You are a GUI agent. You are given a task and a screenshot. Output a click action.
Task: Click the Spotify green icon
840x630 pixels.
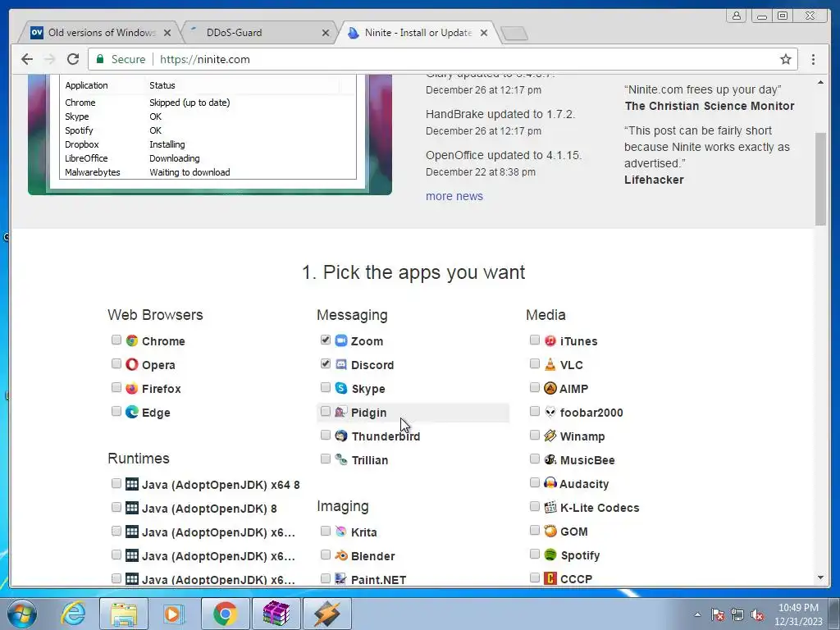pos(550,555)
